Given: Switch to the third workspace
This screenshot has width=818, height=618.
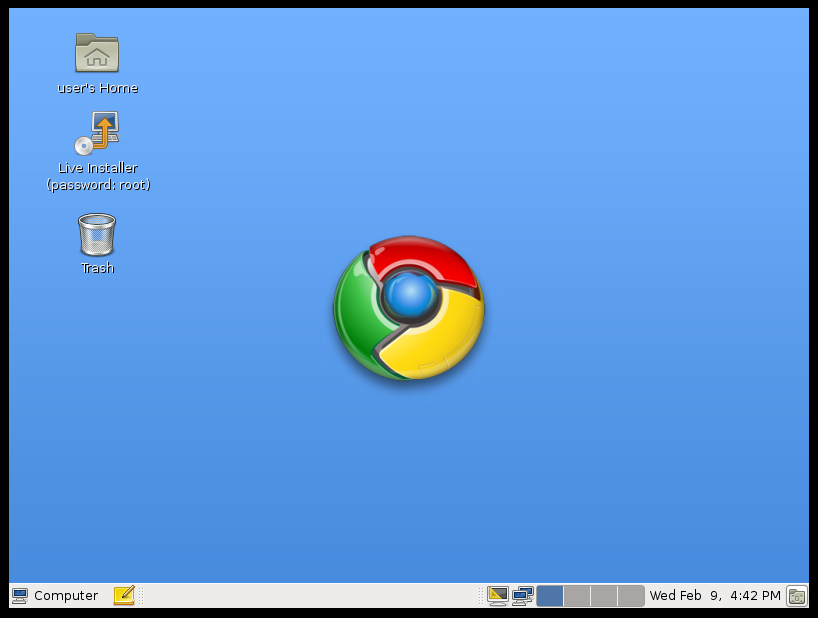Looking at the screenshot, I should pyautogui.click(x=604, y=596).
